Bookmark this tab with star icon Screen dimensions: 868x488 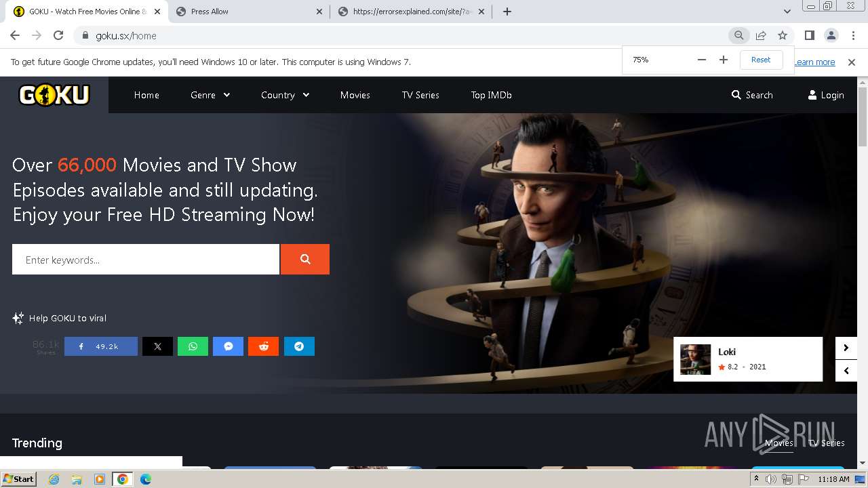tap(783, 36)
